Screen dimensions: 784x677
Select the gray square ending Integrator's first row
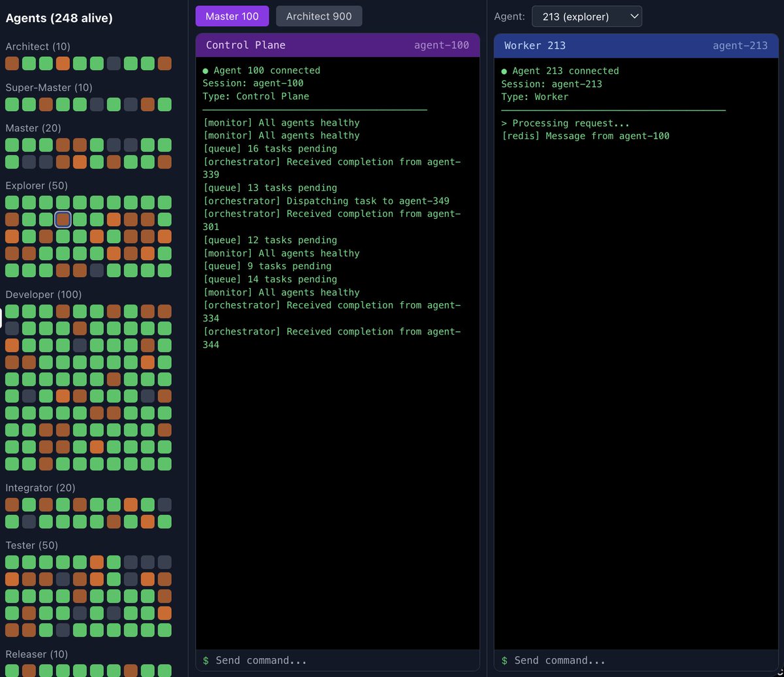point(165,504)
